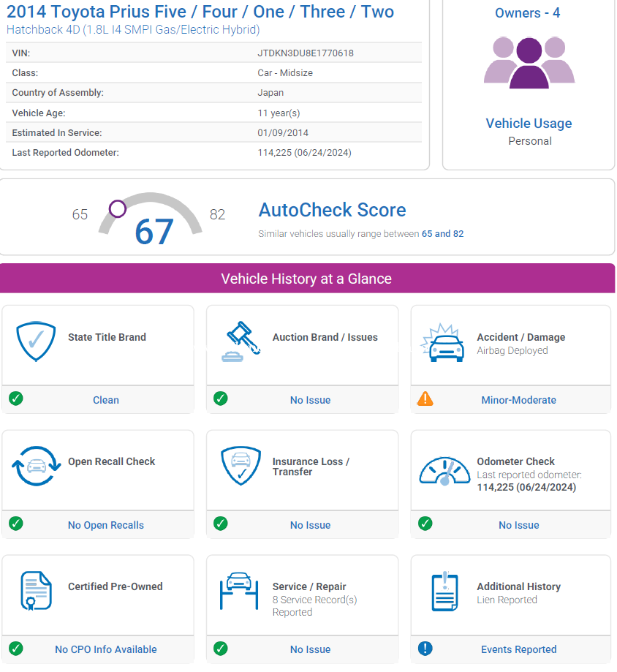The height and width of the screenshot is (672, 617).
Task: Click the large 67 score number
Action: click(x=154, y=232)
